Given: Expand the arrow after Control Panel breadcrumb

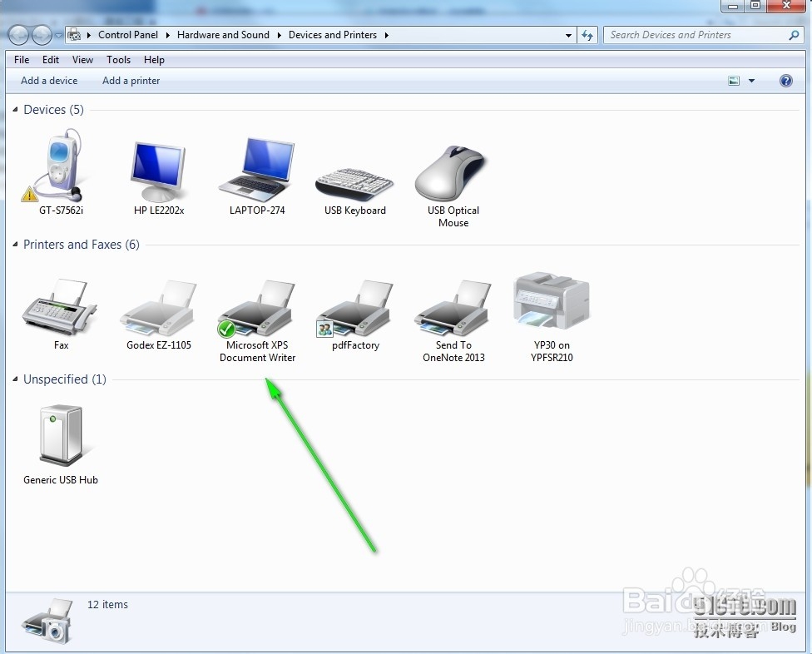Looking at the screenshot, I should coord(168,35).
